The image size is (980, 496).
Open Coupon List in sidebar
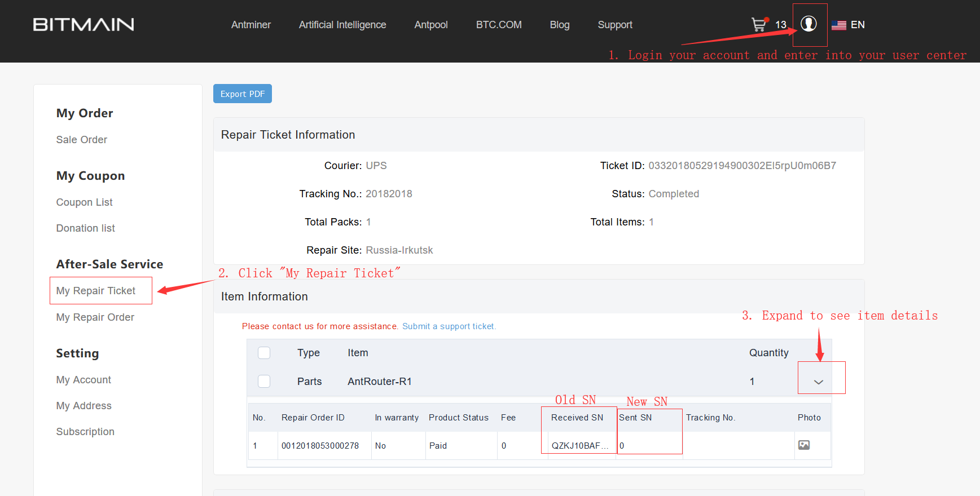tap(85, 202)
